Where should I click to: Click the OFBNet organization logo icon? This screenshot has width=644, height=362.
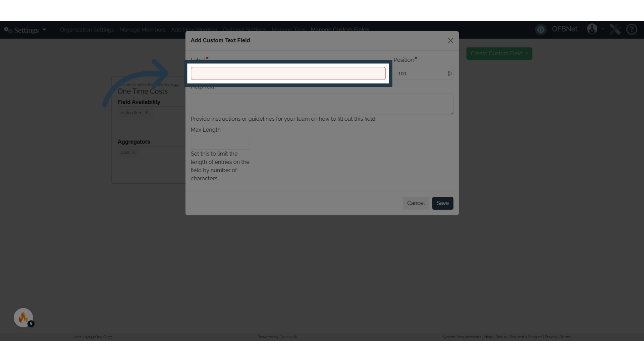pos(541,29)
